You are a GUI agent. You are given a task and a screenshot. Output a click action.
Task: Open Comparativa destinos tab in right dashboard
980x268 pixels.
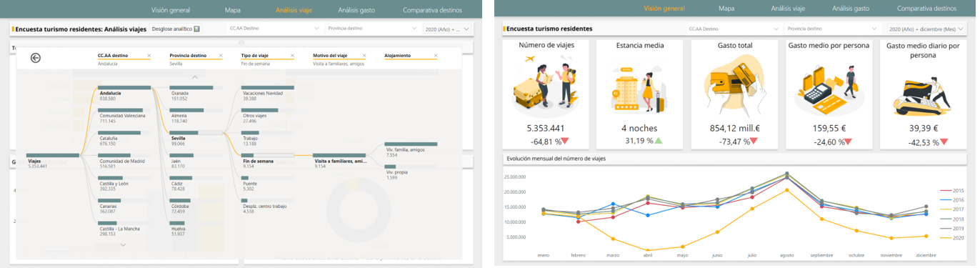926,9
